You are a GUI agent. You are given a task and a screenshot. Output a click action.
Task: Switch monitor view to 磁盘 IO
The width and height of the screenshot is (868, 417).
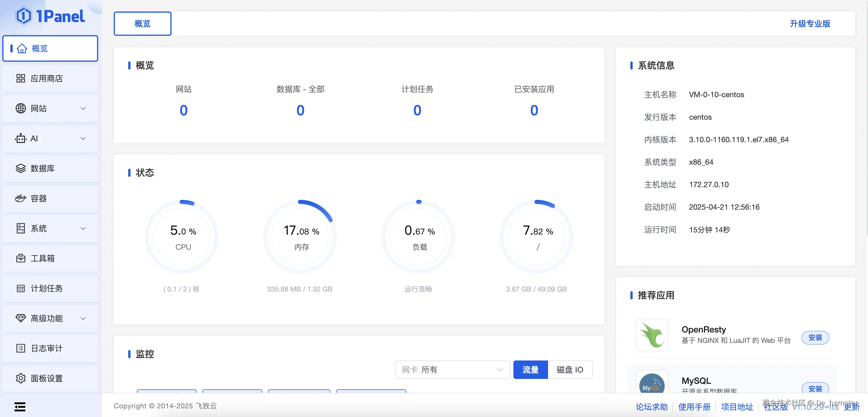click(570, 369)
